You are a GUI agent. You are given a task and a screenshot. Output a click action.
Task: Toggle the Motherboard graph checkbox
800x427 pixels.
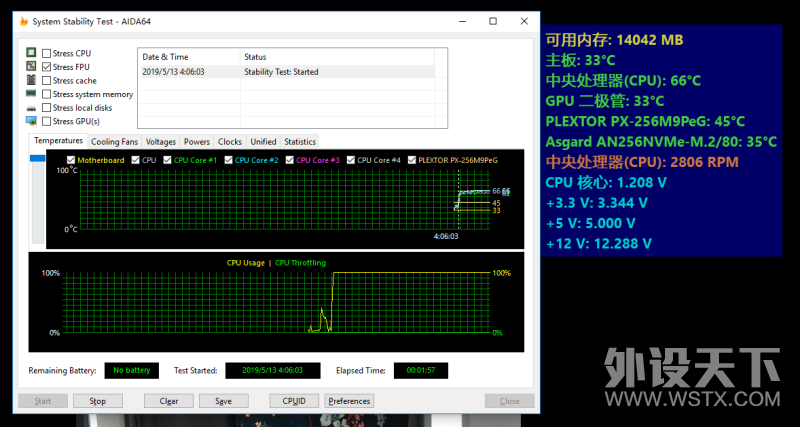[71, 160]
